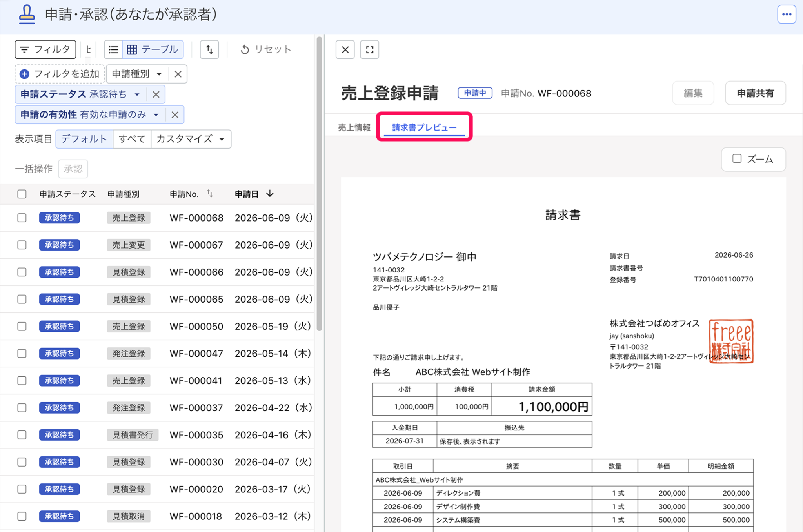
Task: Remove the 申請ステータス filter chip
Action: [x=156, y=94]
